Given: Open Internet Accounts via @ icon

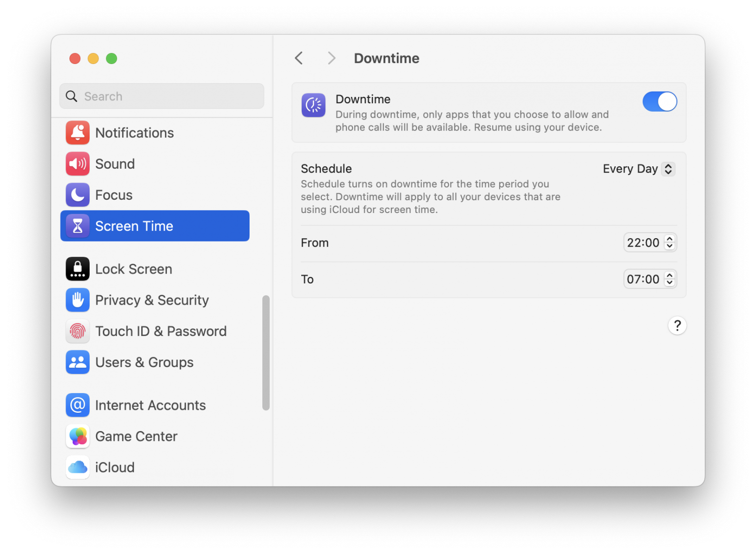Looking at the screenshot, I should coord(77,405).
